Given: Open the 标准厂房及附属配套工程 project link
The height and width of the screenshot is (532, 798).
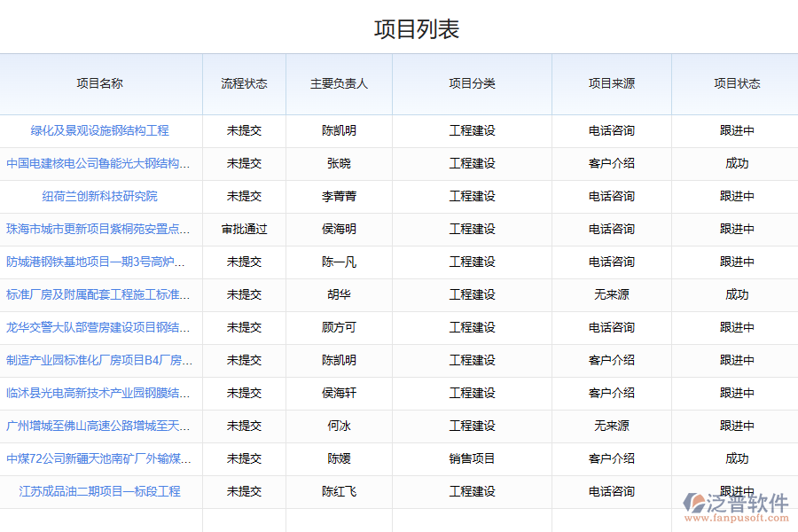Looking at the screenshot, I should coord(98,294).
